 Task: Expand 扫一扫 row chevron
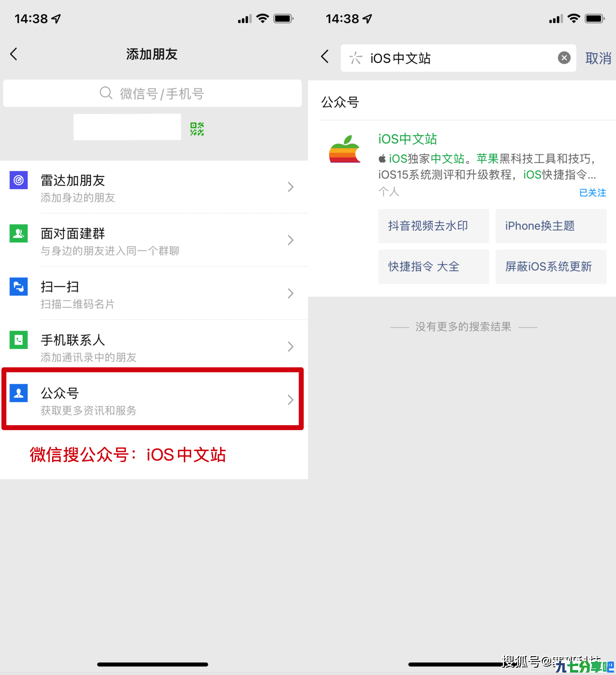(x=290, y=293)
